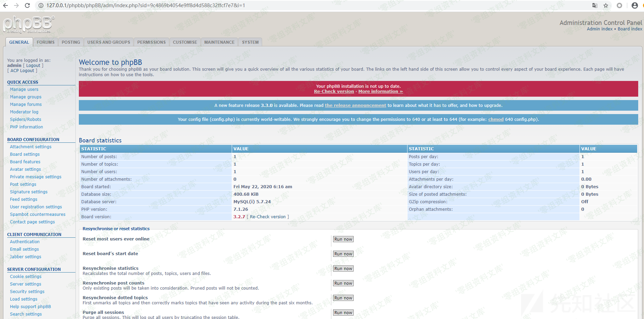This screenshot has height=319, width=644.
Task: Run now for Resynchronise dotted topics
Action: (343, 298)
